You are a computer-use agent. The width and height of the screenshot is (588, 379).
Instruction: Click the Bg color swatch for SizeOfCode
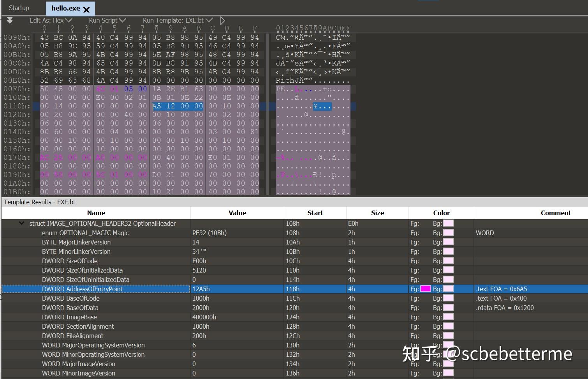click(x=448, y=261)
